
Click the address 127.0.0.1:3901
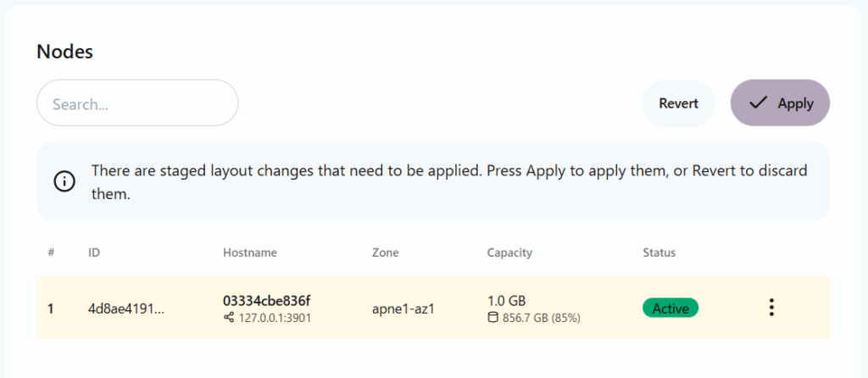tap(275, 318)
